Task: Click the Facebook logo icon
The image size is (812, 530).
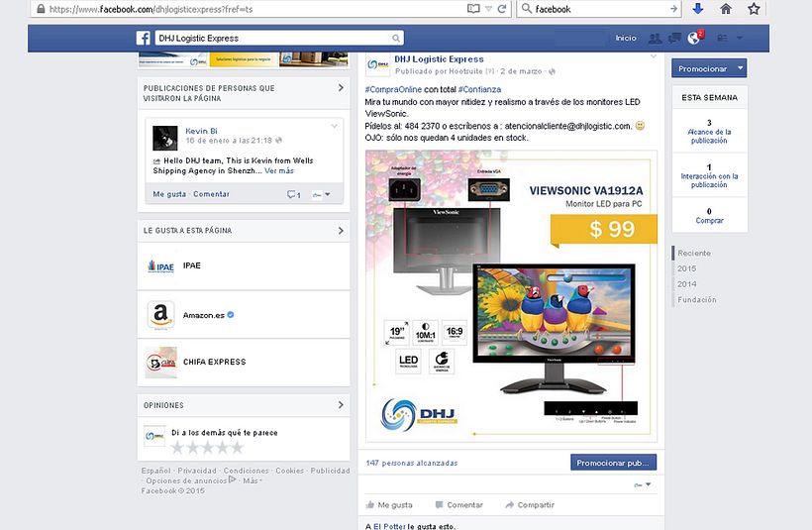Action: (144, 38)
